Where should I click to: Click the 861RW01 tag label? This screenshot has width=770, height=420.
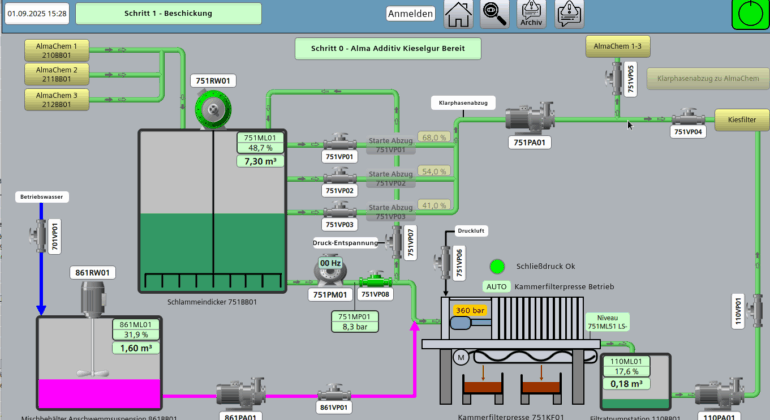click(93, 273)
